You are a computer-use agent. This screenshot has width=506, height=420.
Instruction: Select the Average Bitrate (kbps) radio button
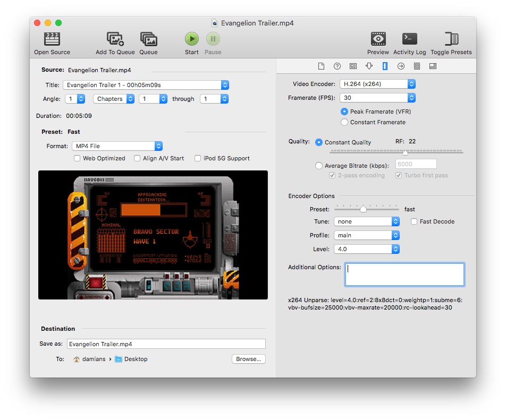[319, 166]
